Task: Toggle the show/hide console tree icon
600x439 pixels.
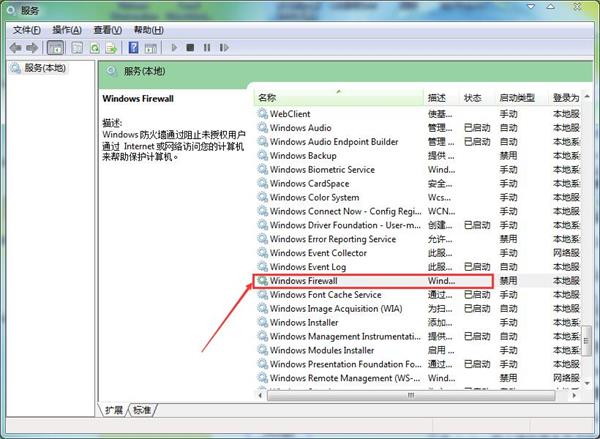Action: [x=55, y=48]
